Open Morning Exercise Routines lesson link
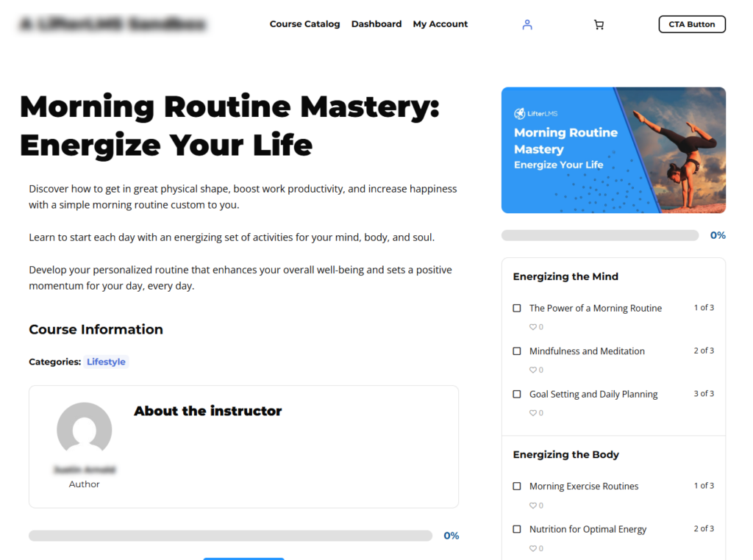This screenshot has width=753, height=560. pyautogui.click(x=584, y=486)
